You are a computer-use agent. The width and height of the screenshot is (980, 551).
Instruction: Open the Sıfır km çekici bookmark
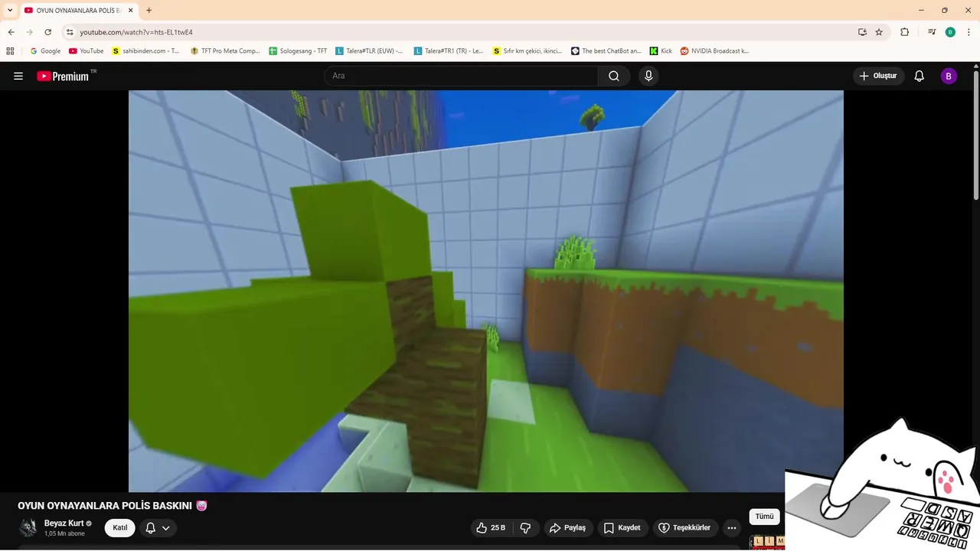click(x=528, y=51)
